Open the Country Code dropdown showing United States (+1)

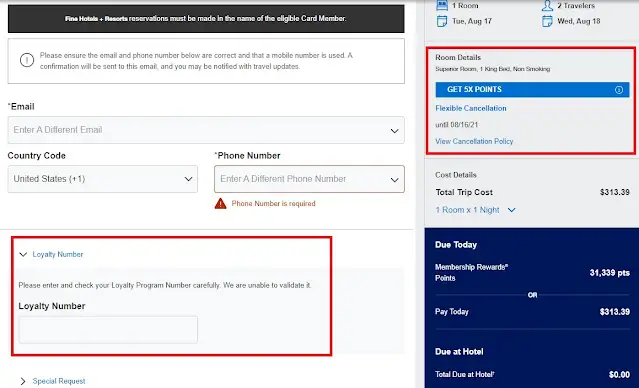pyautogui.click(x=103, y=179)
